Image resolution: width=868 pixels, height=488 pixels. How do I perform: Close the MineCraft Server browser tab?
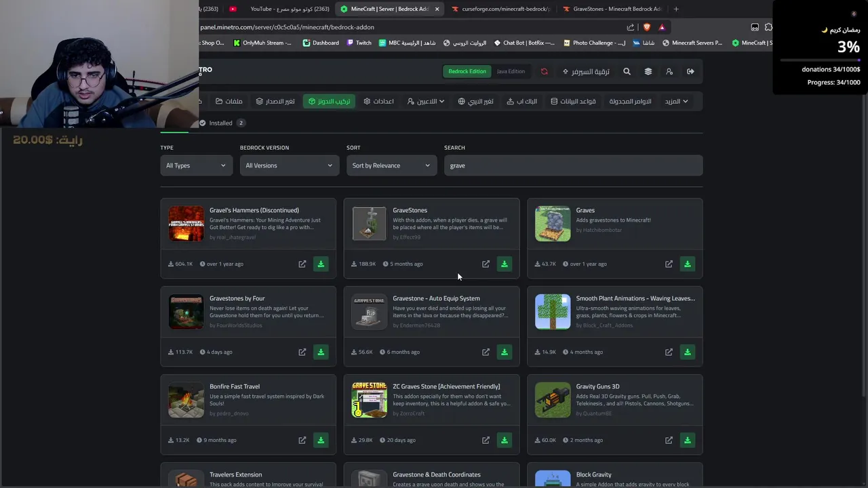[437, 9]
